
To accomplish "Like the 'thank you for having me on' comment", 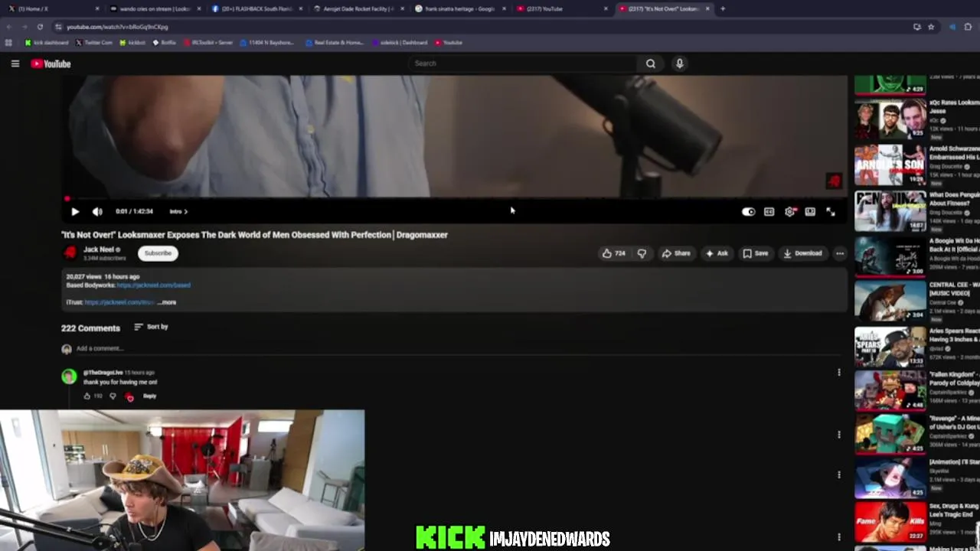I will [87, 396].
